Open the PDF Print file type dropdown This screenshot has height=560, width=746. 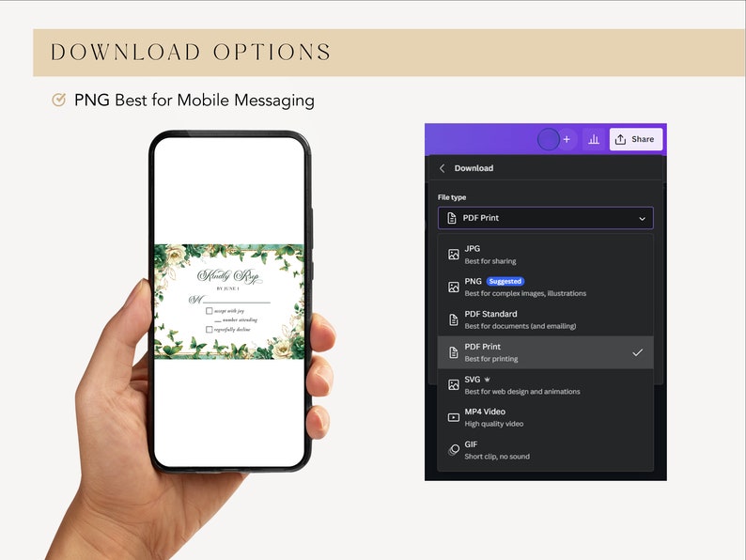click(x=545, y=218)
